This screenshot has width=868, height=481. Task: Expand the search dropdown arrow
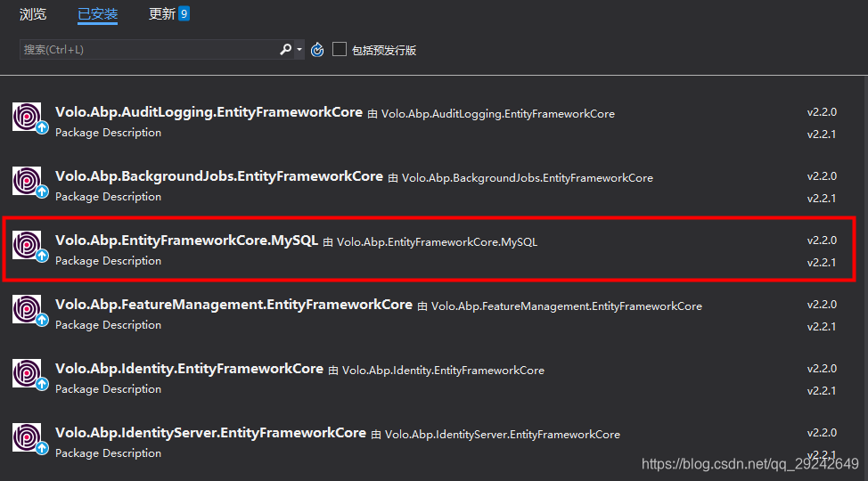[299, 50]
